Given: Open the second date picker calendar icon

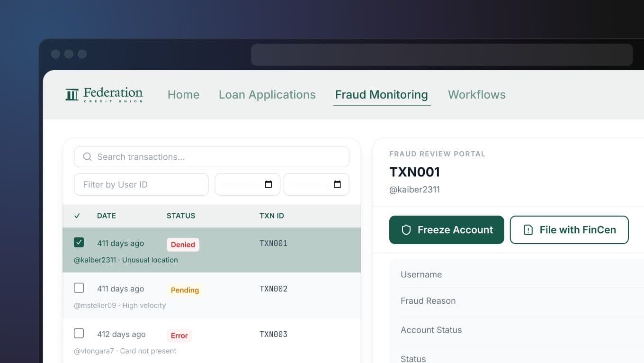Looking at the screenshot, I should (337, 184).
